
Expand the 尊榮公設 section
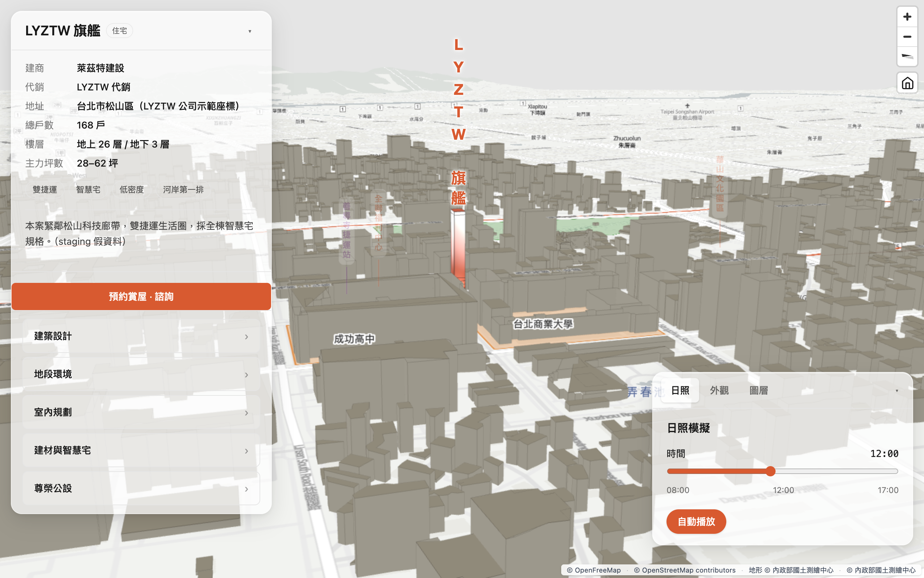[141, 489]
